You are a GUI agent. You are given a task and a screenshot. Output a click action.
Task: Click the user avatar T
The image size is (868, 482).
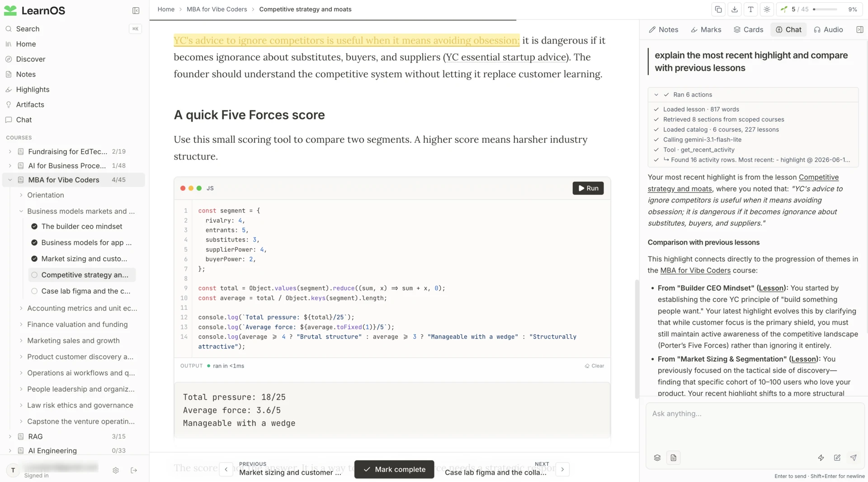pos(13,470)
